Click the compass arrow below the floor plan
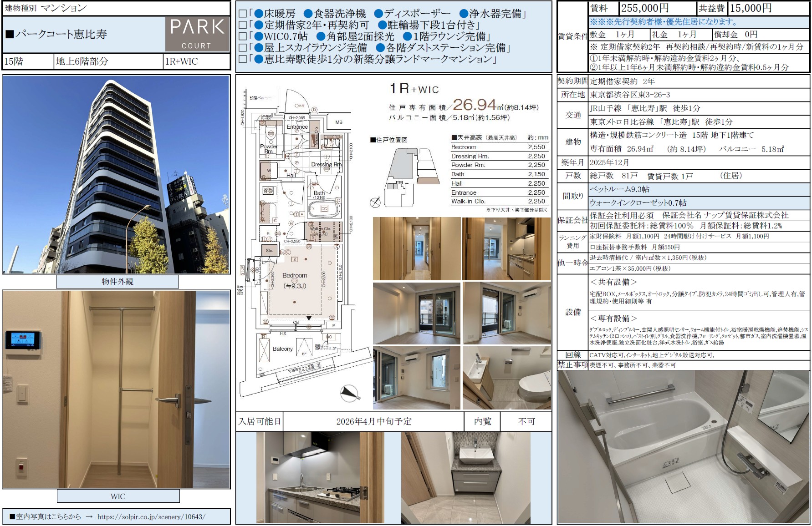This screenshot has width=812, height=526. tap(350, 393)
